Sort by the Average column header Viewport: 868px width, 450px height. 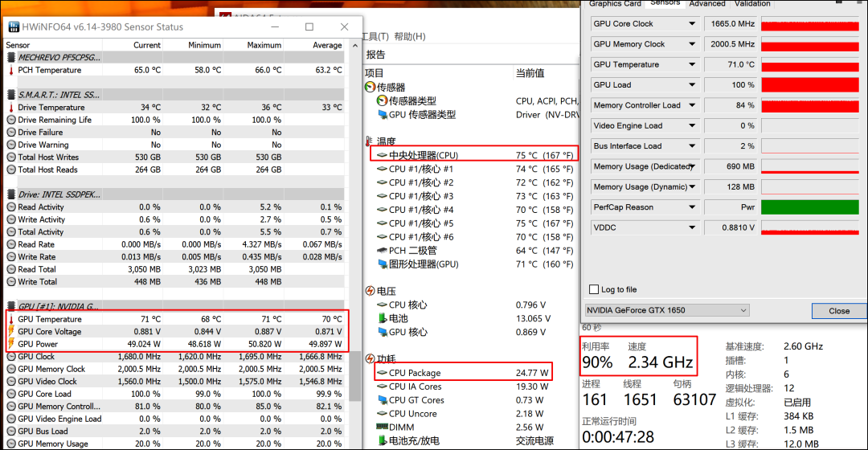click(x=327, y=45)
